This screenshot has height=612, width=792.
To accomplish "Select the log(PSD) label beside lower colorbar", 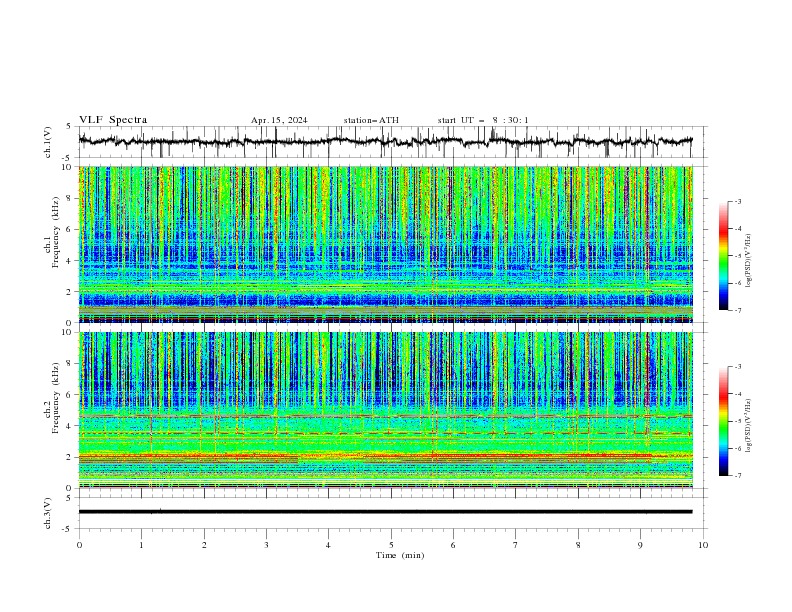I will [x=749, y=425].
